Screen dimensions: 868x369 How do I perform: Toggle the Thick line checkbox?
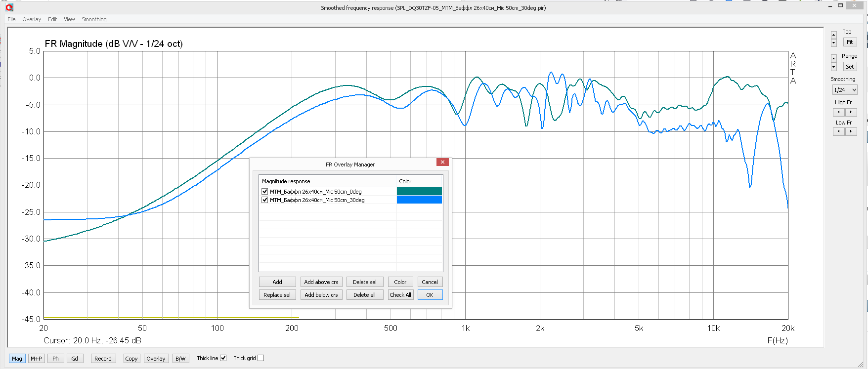point(223,358)
